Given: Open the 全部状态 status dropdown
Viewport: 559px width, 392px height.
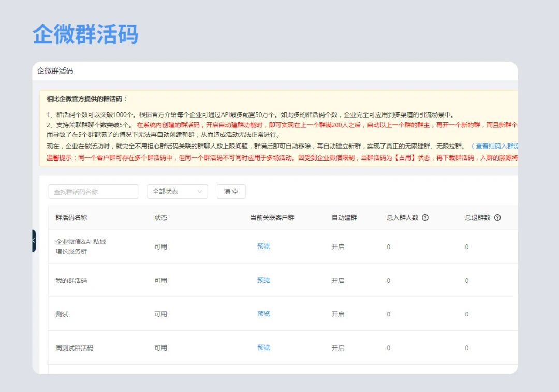Looking at the screenshot, I should (178, 192).
